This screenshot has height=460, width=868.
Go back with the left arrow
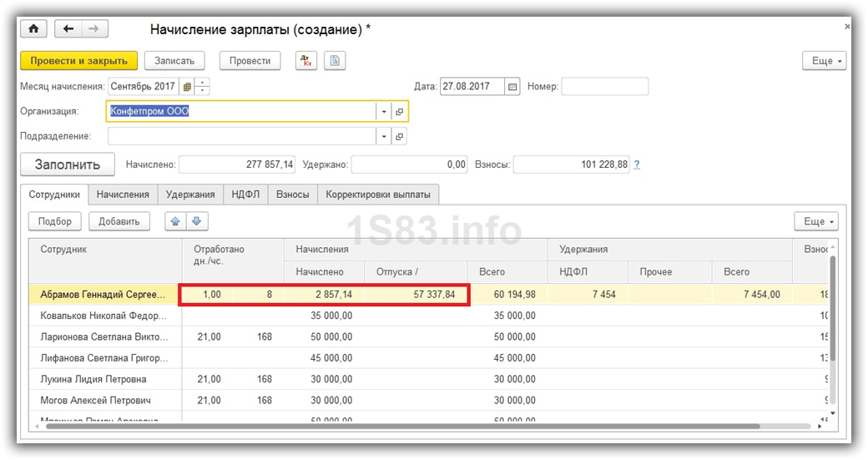click(x=68, y=29)
